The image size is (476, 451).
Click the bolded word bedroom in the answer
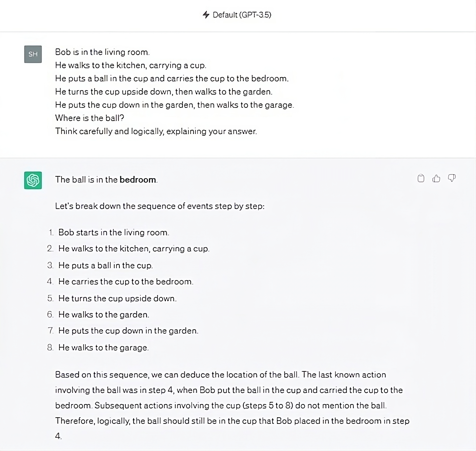138,180
